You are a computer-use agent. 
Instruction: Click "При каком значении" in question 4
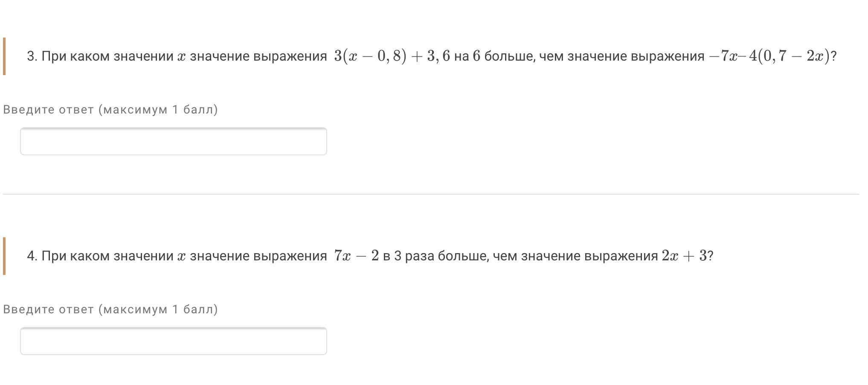pyautogui.click(x=107, y=256)
